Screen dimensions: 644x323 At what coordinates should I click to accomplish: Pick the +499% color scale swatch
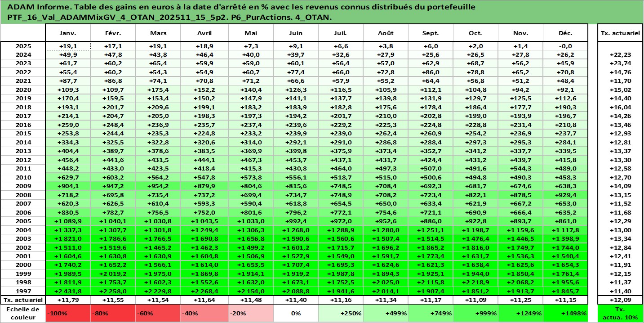click(x=386, y=313)
